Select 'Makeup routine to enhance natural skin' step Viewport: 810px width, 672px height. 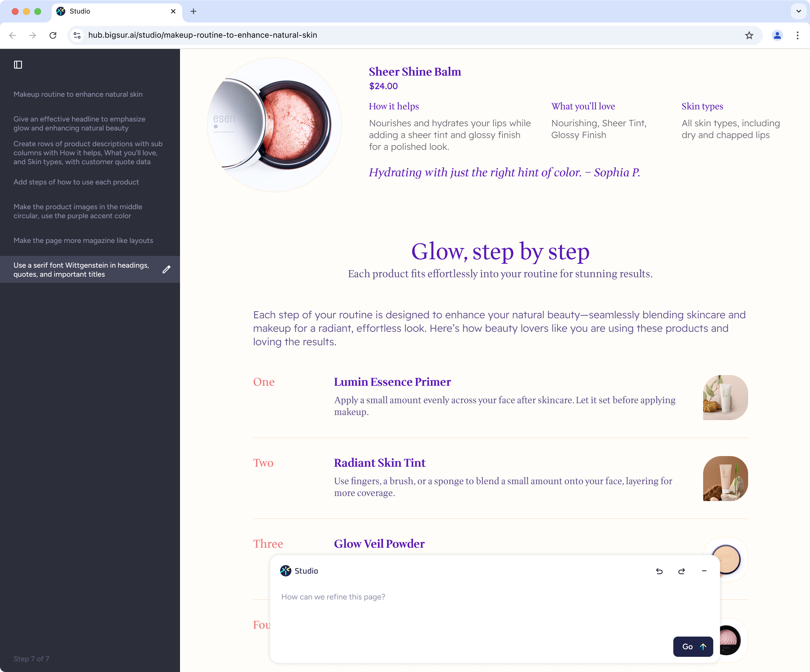(78, 94)
